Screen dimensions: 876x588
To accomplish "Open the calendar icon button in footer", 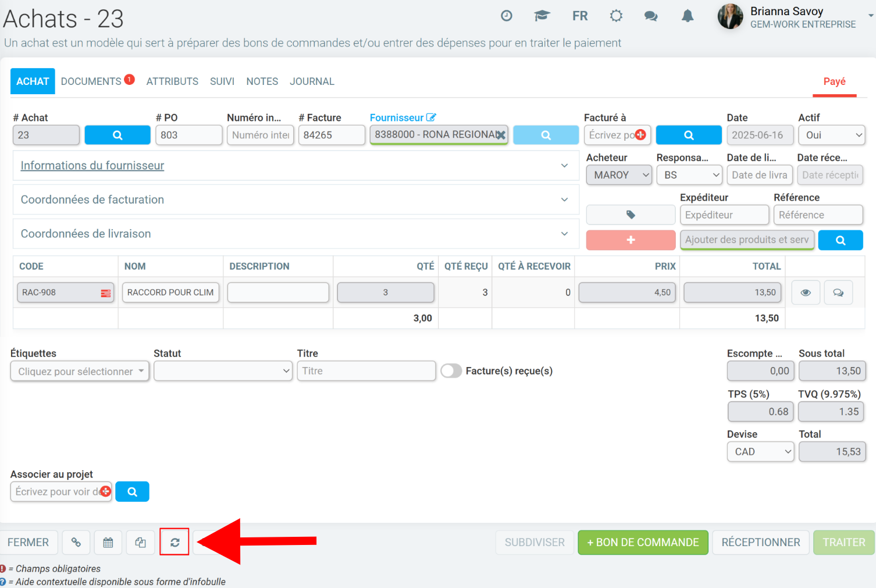I will click(108, 542).
